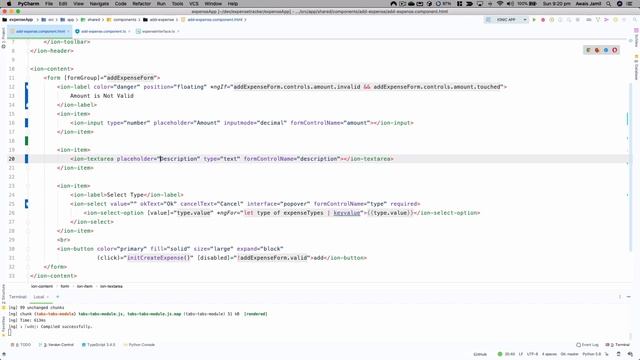Open preview in Chrome browser icon
The image size is (640, 360).
[x=588, y=50]
